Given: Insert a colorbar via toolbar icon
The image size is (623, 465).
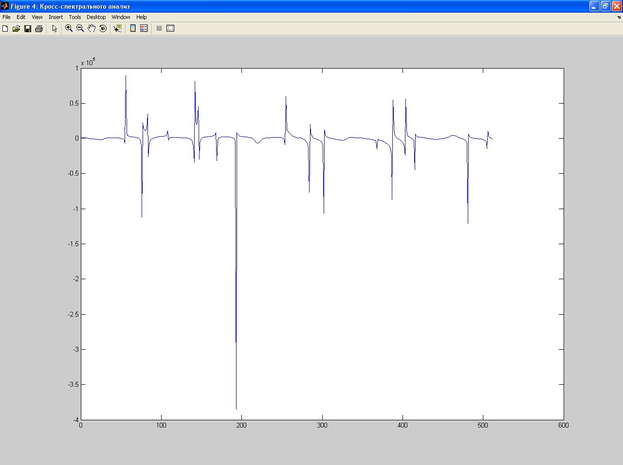Looking at the screenshot, I should (133, 29).
